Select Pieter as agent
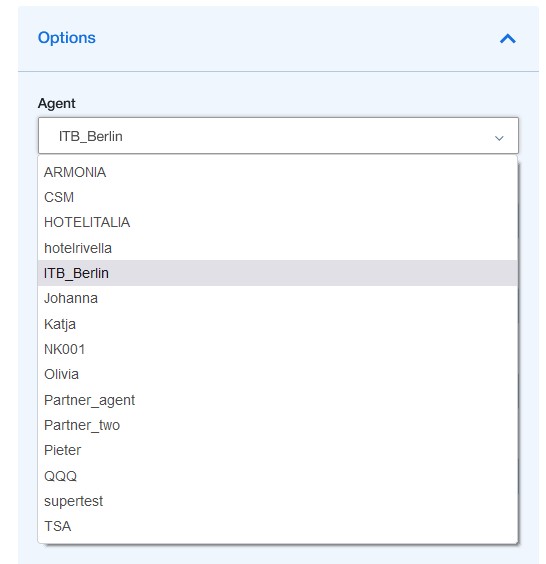This screenshot has height=564, width=546. pos(277,450)
